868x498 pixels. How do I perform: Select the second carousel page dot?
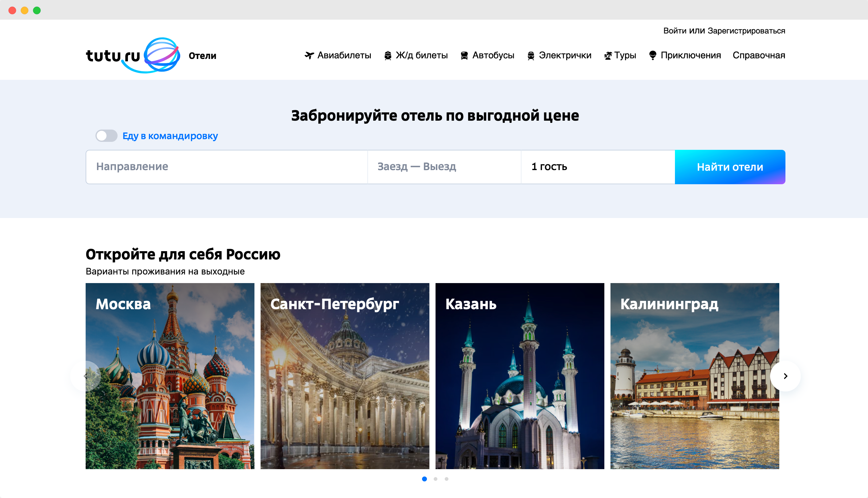coord(435,479)
